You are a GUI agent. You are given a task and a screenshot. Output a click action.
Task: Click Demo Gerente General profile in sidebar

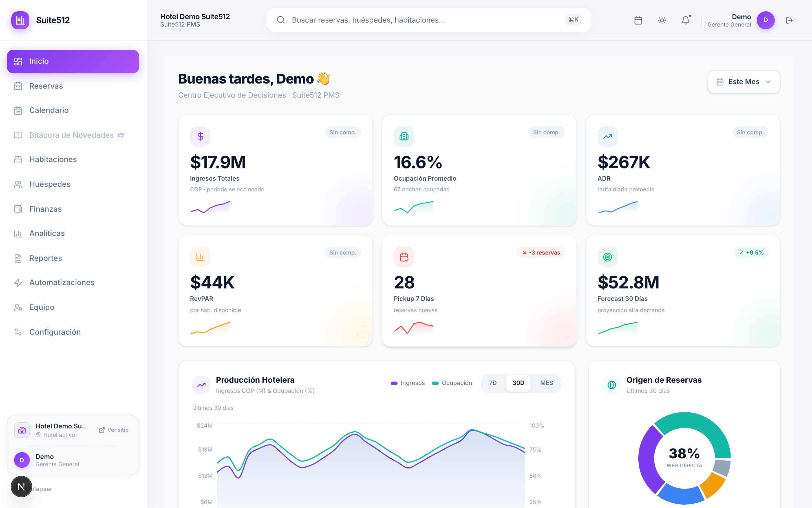[73, 460]
